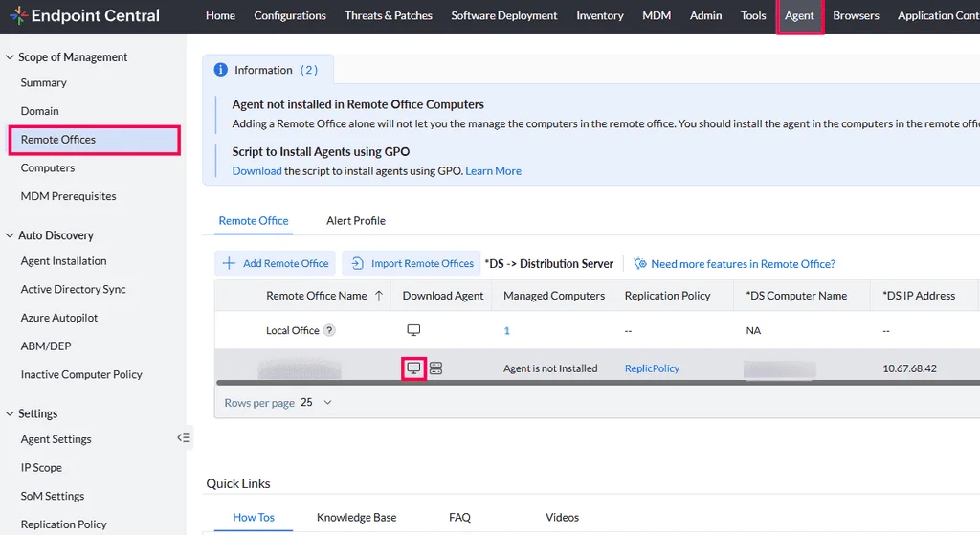Screen dimensions: 980x535
Task: Click Replication Policy column header
Action: [667, 296]
